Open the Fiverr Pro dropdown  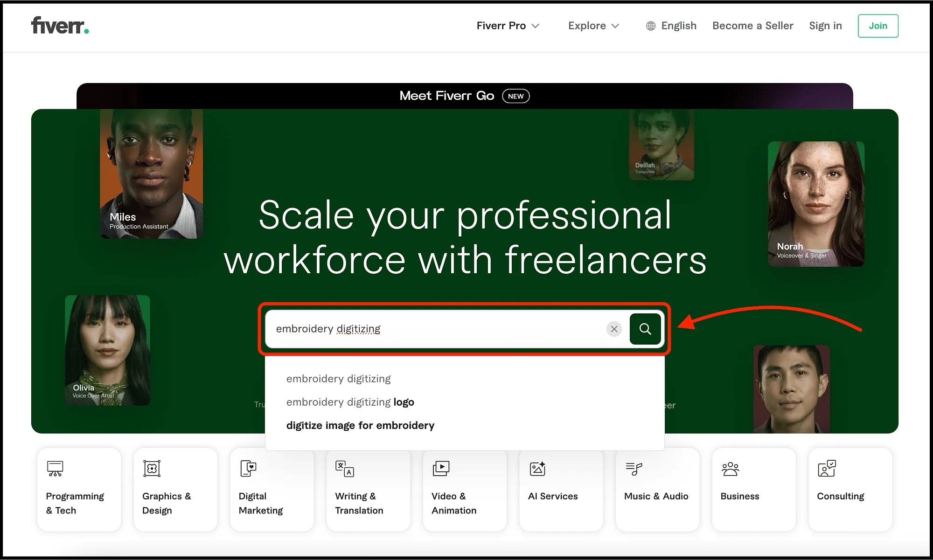tap(508, 26)
